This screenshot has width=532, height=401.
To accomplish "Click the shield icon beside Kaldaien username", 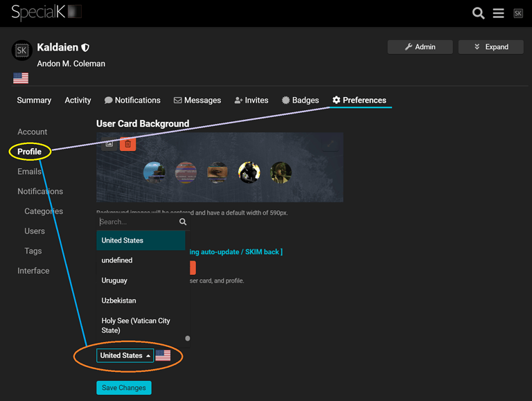I will click(x=85, y=48).
